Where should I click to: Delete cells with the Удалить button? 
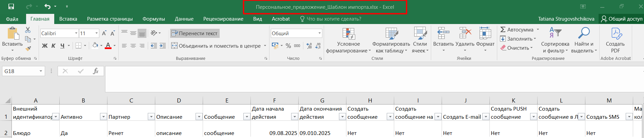465,40
